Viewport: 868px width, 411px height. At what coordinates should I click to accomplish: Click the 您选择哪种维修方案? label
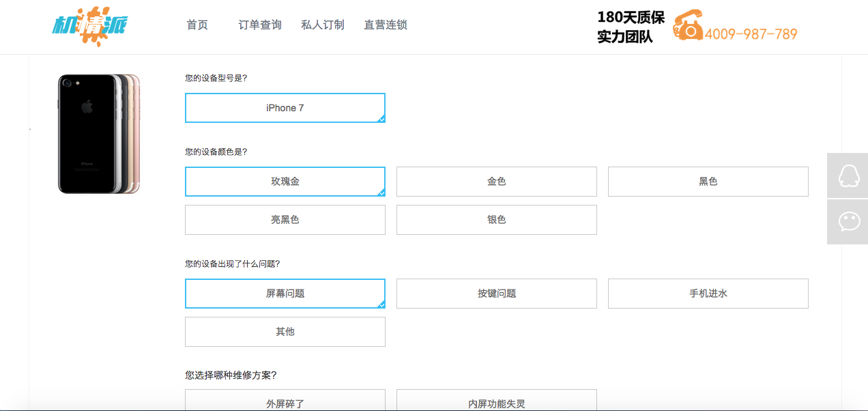tap(231, 375)
